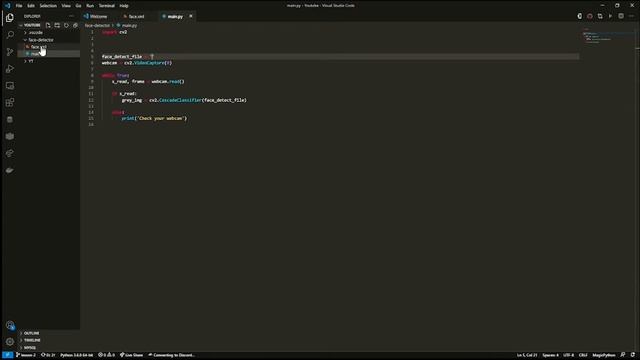The height and width of the screenshot is (360, 640).
Task: Open the Run menu
Action: point(90,6)
